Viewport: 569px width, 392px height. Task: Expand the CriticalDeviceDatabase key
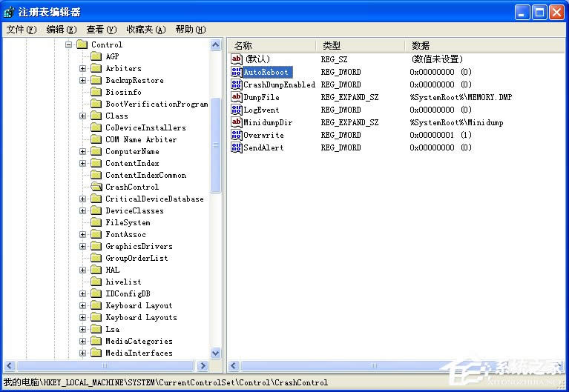83,199
